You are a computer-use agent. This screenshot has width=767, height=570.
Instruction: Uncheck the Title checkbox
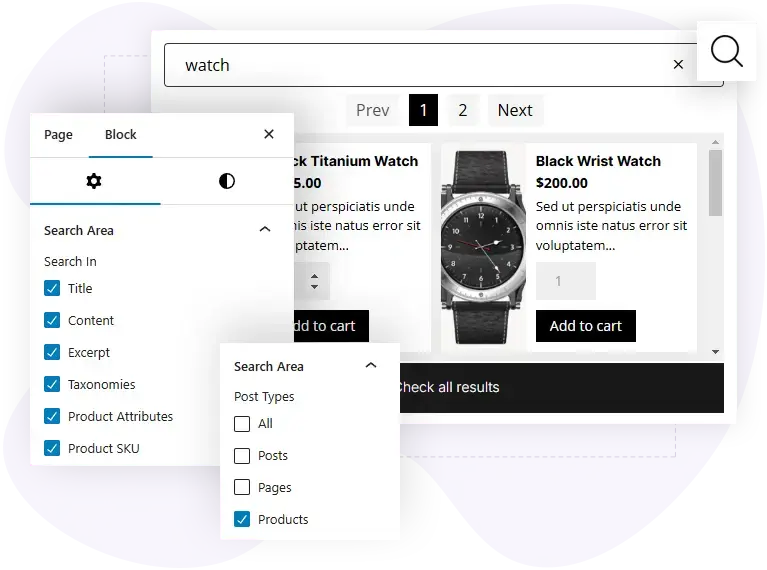tap(52, 288)
